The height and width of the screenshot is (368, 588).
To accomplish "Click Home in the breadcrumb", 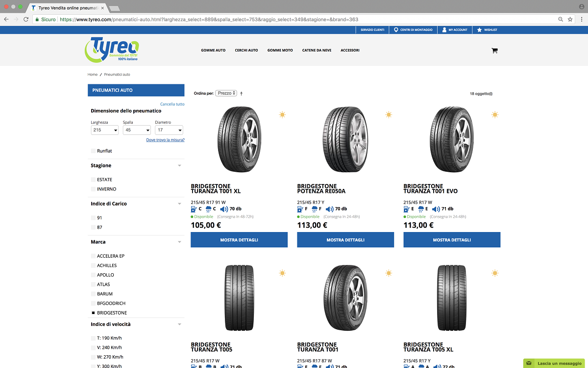I will point(93,75).
